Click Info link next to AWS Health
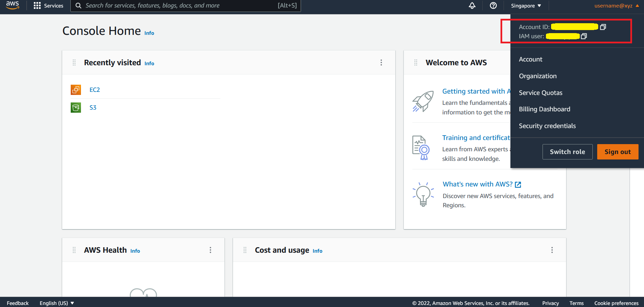The width and height of the screenshot is (644, 307). point(135,251)
